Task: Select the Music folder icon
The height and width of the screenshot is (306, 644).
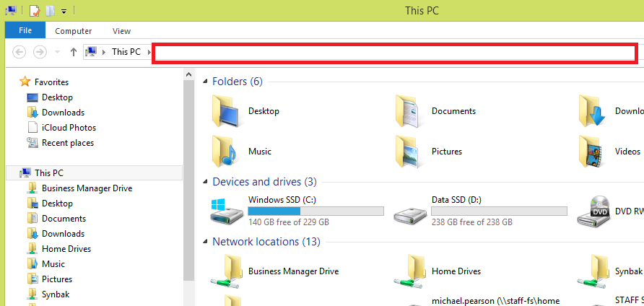Action: tap(225, 151)
